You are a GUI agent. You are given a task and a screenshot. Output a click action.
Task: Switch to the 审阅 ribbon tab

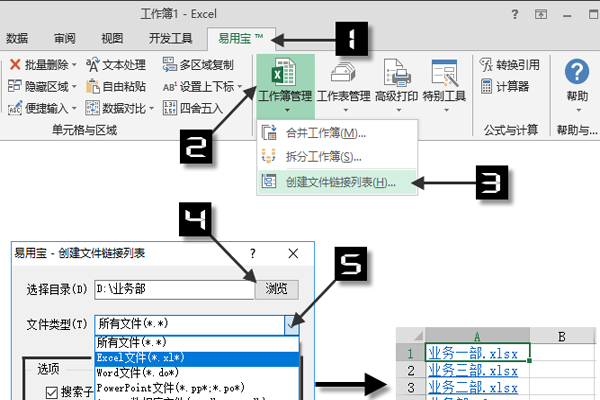[x=64, y=38]
